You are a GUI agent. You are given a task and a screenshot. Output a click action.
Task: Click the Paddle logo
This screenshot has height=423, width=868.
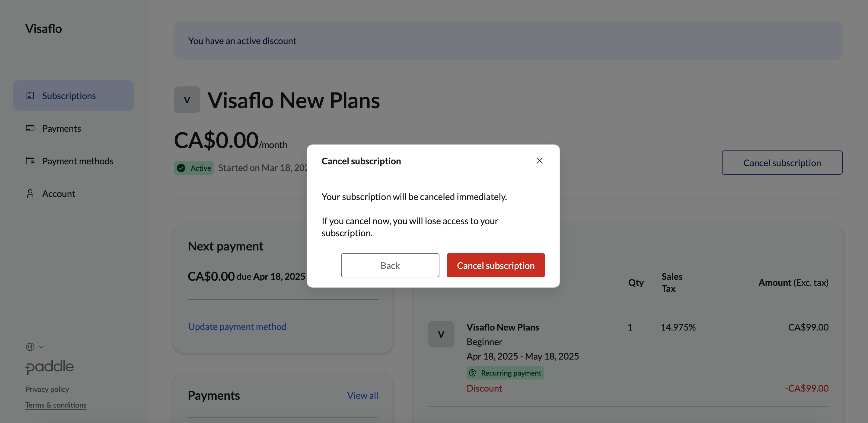click(49, 367)
